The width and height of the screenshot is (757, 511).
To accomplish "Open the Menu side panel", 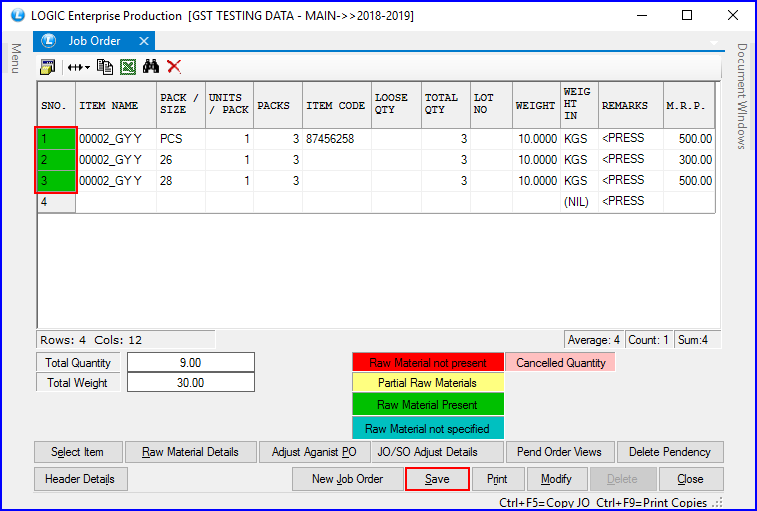I will [16, 58].
